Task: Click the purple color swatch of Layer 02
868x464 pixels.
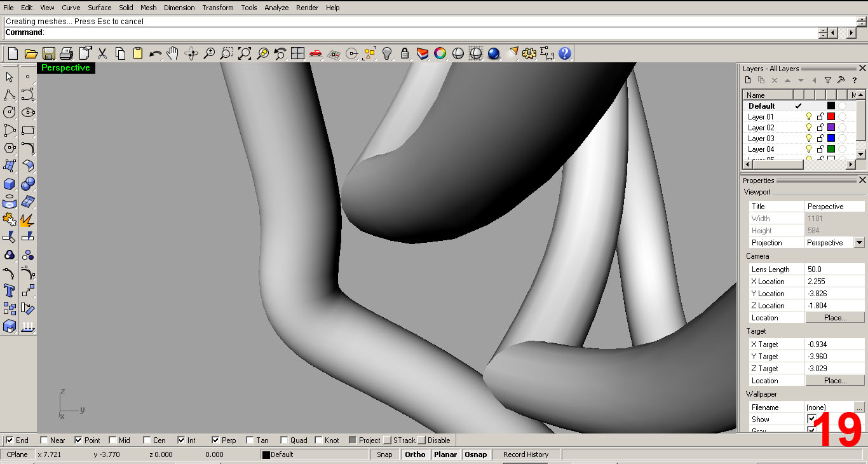Action: point(831,128)
